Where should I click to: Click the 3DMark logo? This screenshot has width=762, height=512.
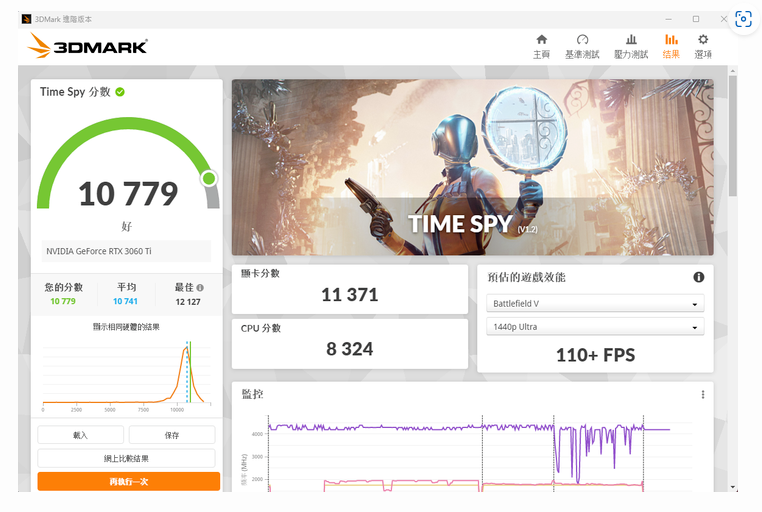click(87, 46)
